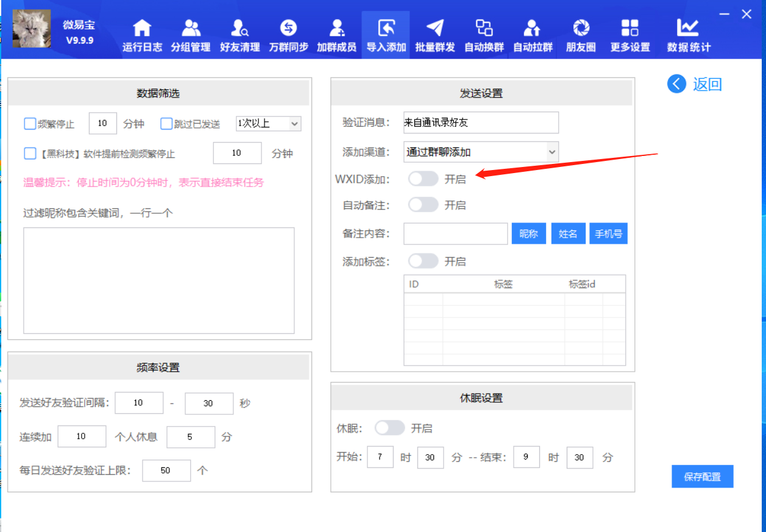Image resolution: width=766 pixels, height=532 pixels.
Task: Open 自动换群 group switch icon
Action: (484, 29)
